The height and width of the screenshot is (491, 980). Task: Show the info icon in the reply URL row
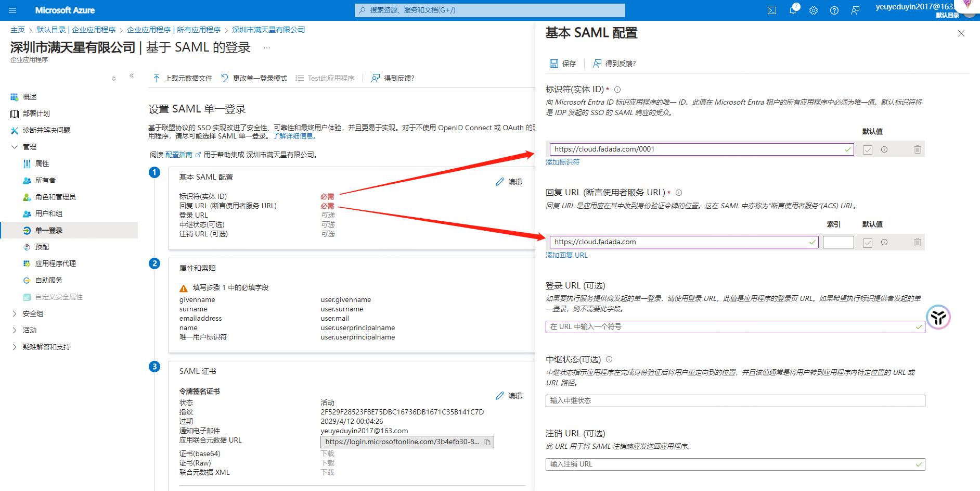point(884,242)
